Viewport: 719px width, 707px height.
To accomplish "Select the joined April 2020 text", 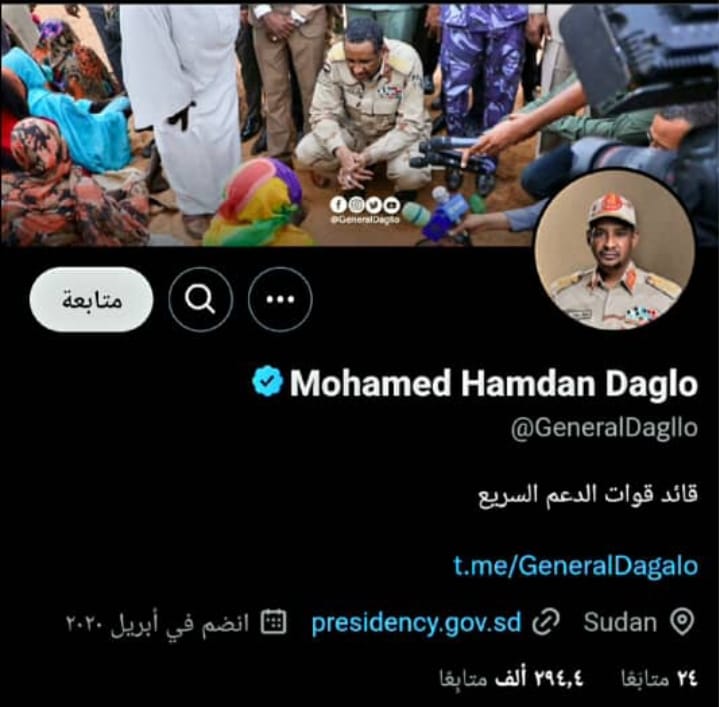I will pyautogui.click(x=157, y=623).
